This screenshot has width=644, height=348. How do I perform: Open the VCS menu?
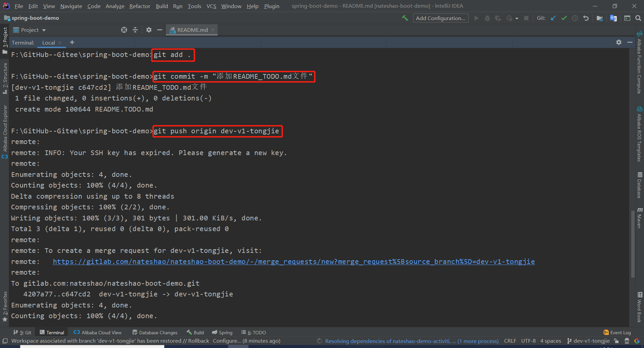[211, 6]
